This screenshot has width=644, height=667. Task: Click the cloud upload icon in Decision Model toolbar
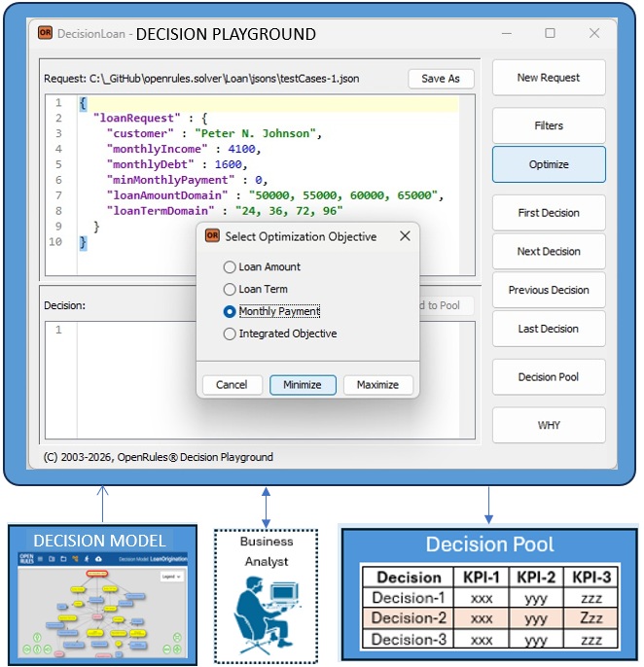tap(98, 559)
